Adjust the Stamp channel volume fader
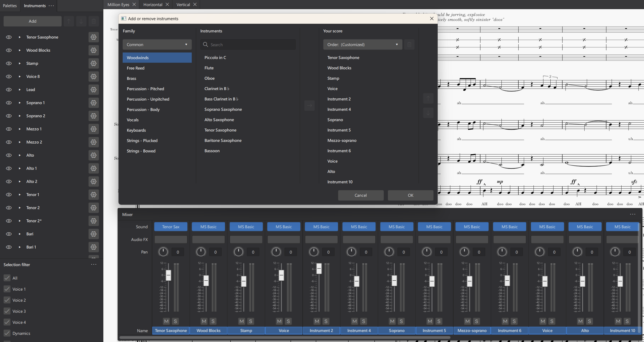This screenshot has height=342, width=644. (x=244, y=281)
